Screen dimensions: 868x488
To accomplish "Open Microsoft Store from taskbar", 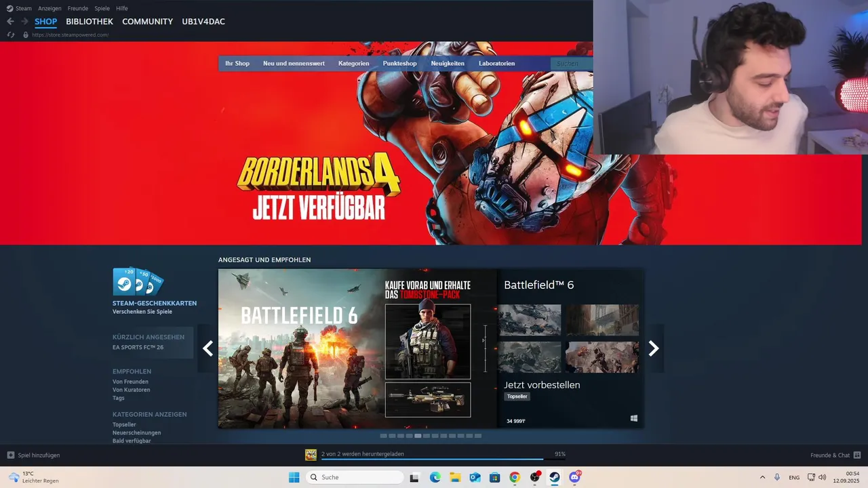I will (495, 478).
